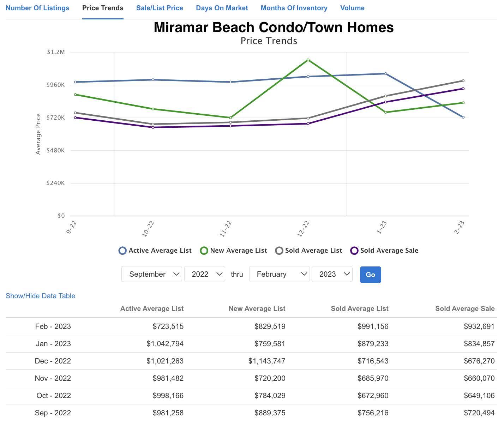The width and height of the screenshot is (504, 439).
Task: Click the $685,970 table cell
Action: tap(373, 378)
